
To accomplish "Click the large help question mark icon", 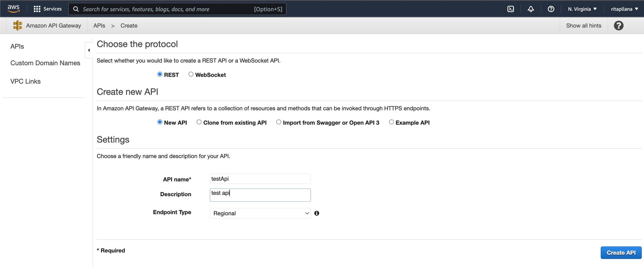I will pyautogui.click(x=619, y=25).
